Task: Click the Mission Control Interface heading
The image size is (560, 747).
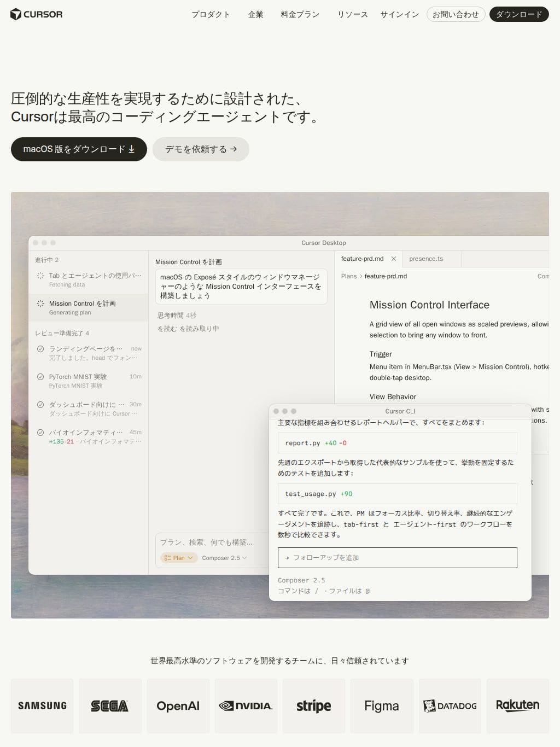Action: click(429, 305)
